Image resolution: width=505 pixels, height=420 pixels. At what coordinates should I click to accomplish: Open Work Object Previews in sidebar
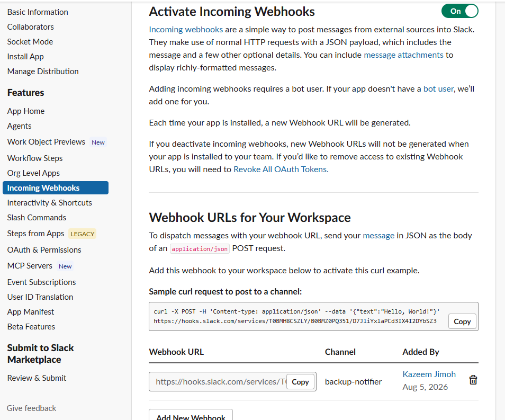[x=46, y=142]
